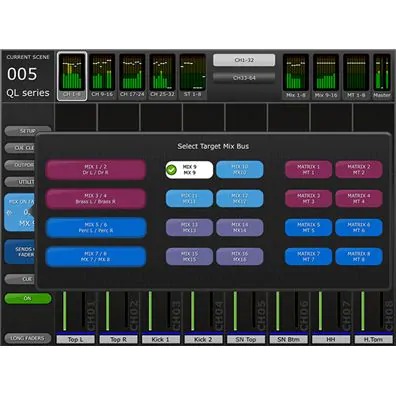Select MATRIX 1 MT 1 bus

[x=308, y=170]
